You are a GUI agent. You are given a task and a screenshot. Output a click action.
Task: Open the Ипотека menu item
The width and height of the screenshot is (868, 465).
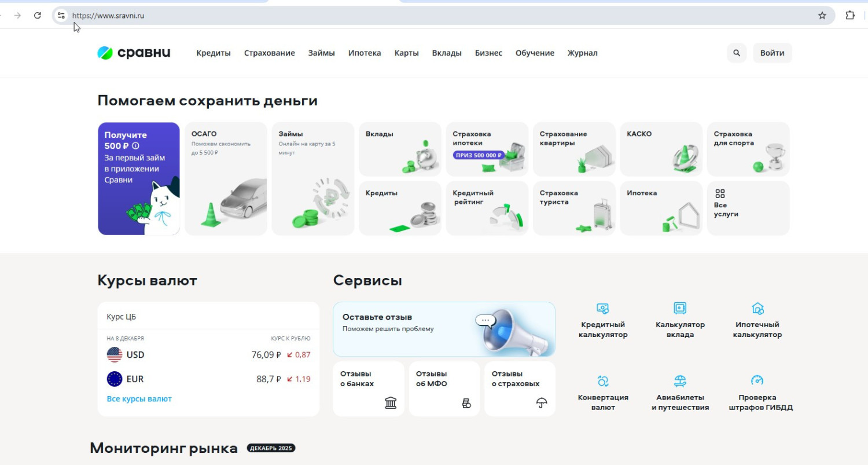(x=364, y=53)
